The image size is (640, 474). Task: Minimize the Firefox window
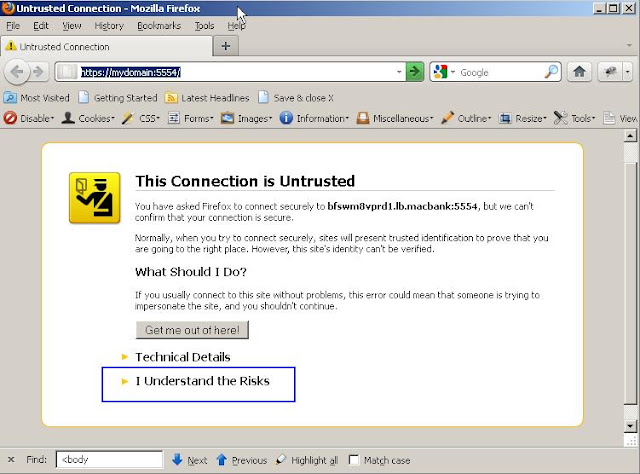[x=599, y=8]
